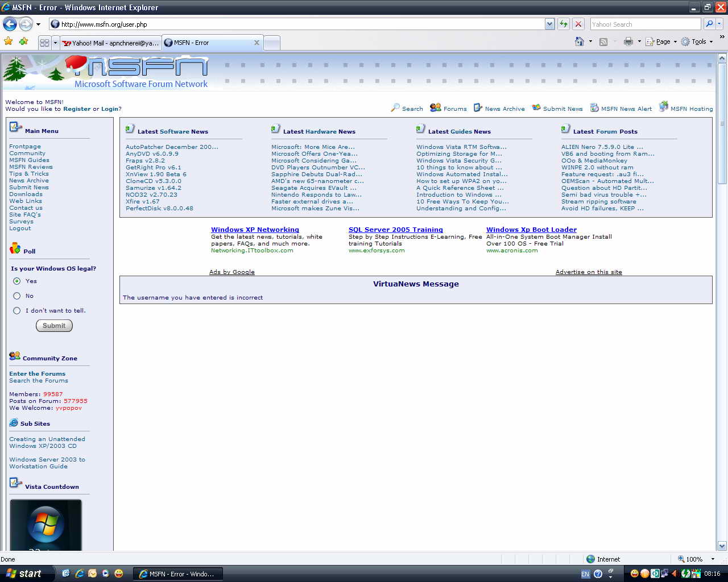Image resolution: width=728 pixels, height=582 pixels.
Task: Click the Login link
Action: (110, 109)
